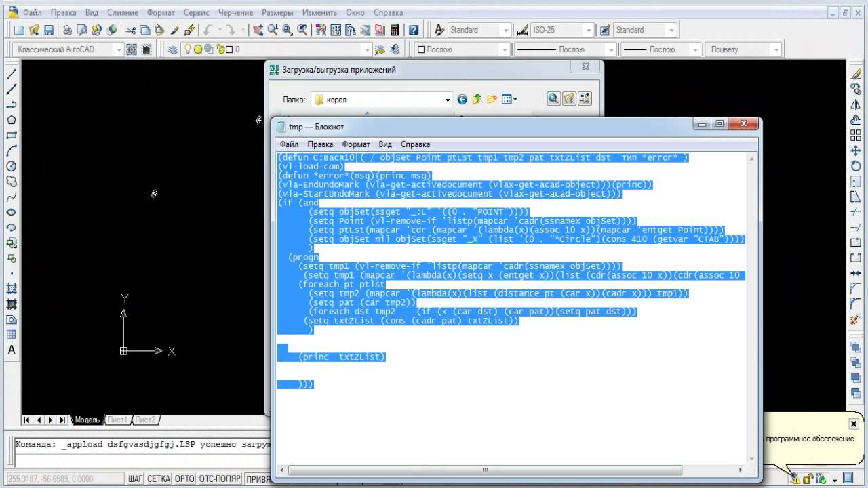Toggle ПРИВЯ object snap button
The height and width of the screenshot is (488, 868).
click(257, 479)
